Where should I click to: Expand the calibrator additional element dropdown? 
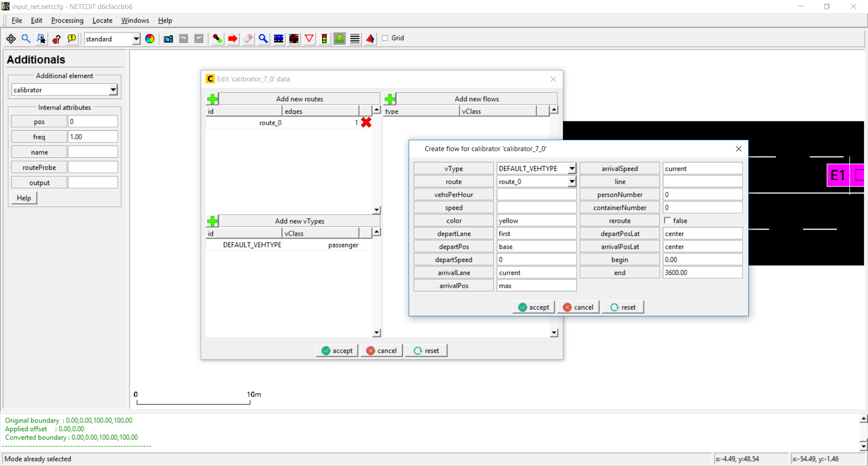point(113,90)
